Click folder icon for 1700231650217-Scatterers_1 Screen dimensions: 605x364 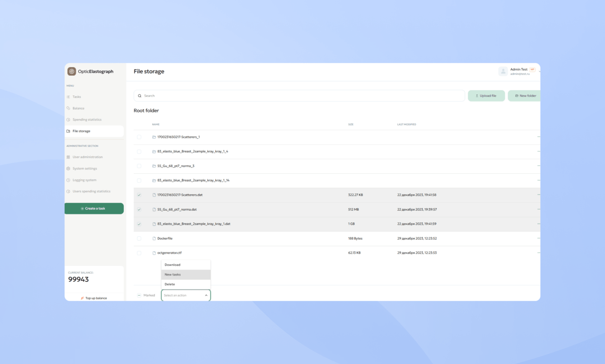[x=154, y=137]
